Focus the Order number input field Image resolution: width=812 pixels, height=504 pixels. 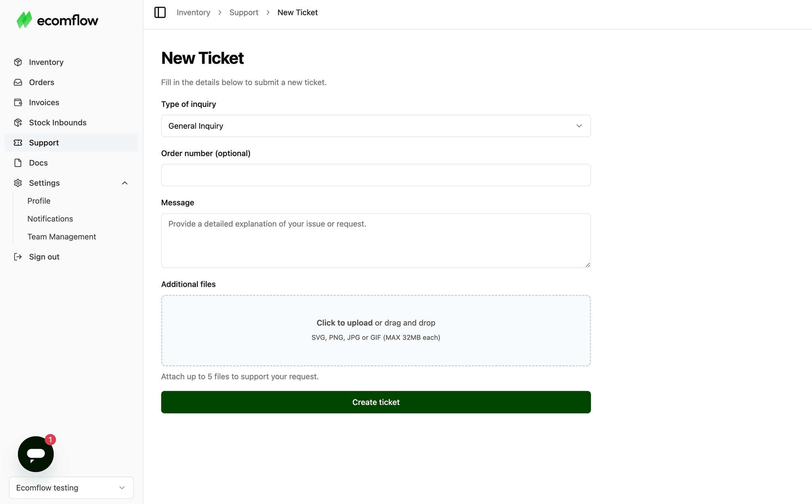coord(376,175)
